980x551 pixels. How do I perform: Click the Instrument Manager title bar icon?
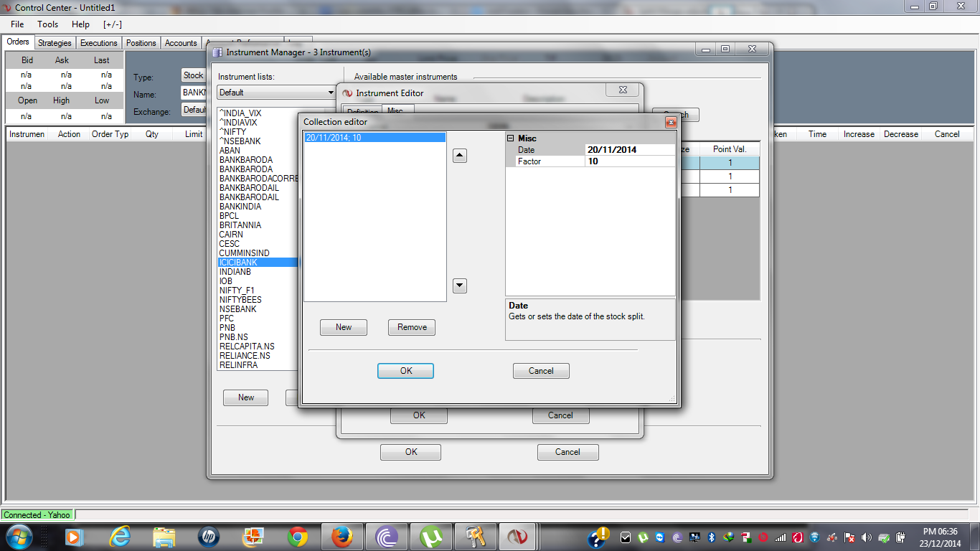(x=217, y=52)
